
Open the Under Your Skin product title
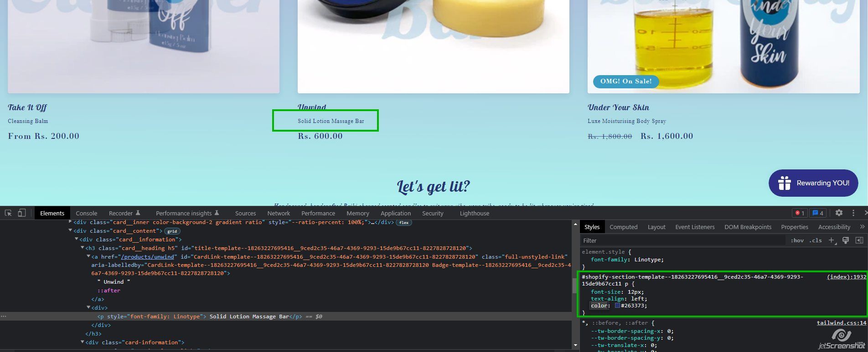[618, 107]
